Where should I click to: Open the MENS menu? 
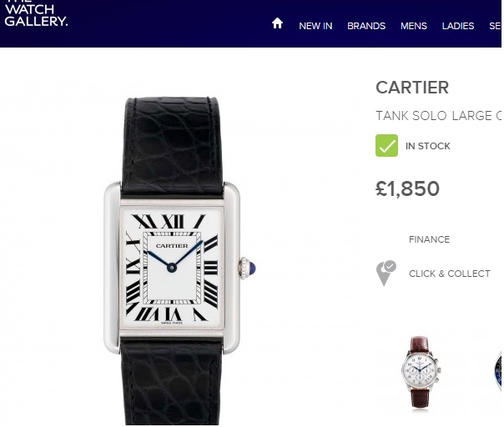(x=414, y=26)
